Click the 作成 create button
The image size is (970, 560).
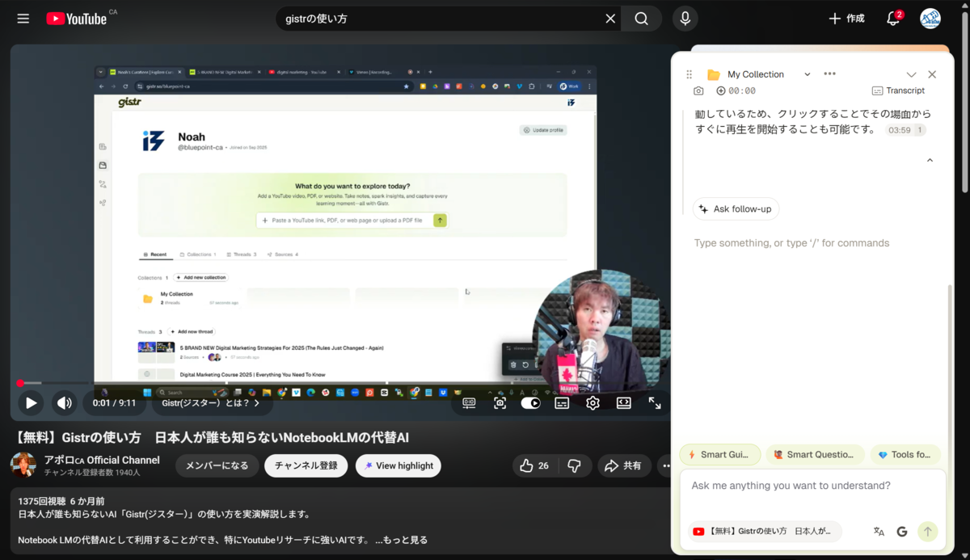click(x=846, y=19)
